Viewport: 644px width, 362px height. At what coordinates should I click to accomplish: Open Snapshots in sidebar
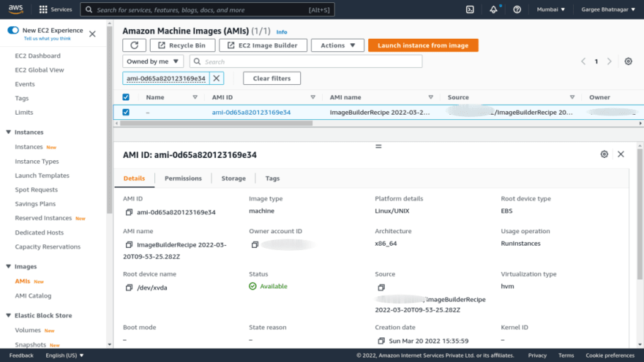[x=31, y=344]
